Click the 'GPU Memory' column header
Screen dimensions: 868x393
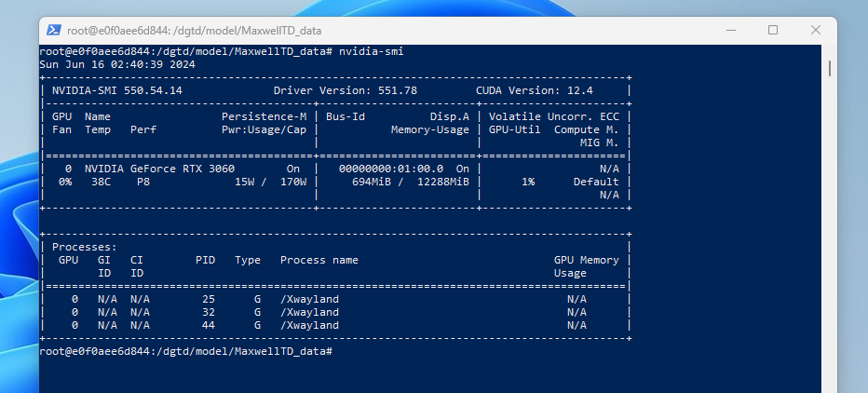pyautogui.click(x=587, y=260)
